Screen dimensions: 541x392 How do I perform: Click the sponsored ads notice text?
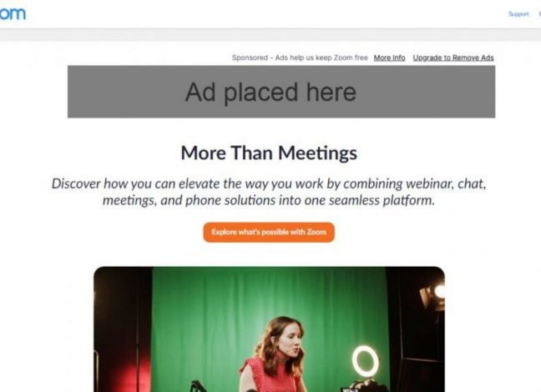tap(300, 58)
